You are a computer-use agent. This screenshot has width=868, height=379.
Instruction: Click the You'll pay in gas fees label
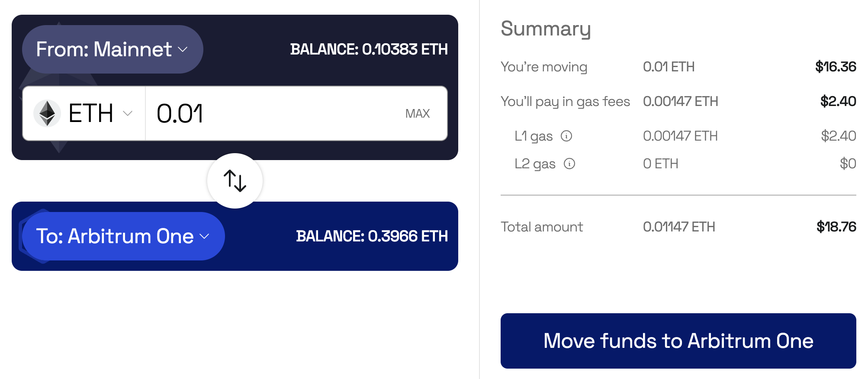pos(565,101)
